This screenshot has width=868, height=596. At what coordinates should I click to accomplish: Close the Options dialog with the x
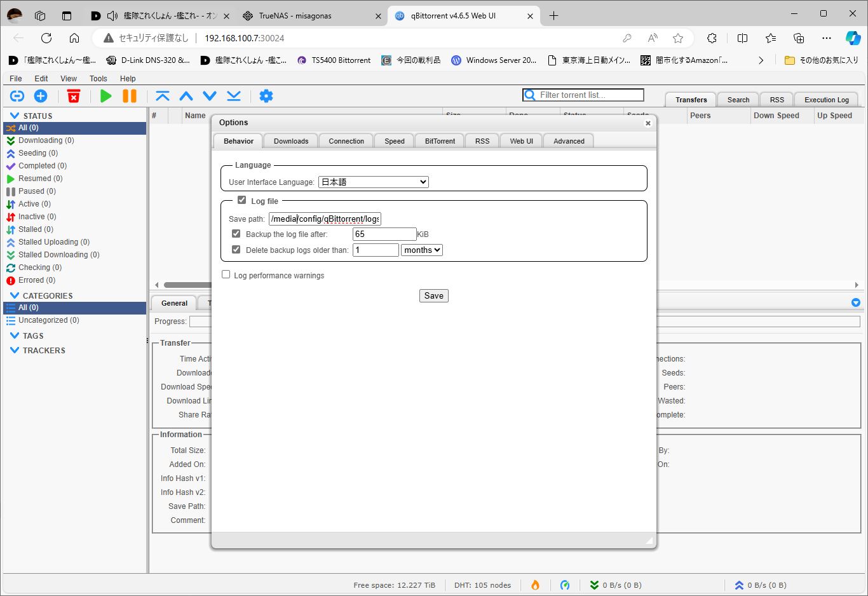pos(648,123)
